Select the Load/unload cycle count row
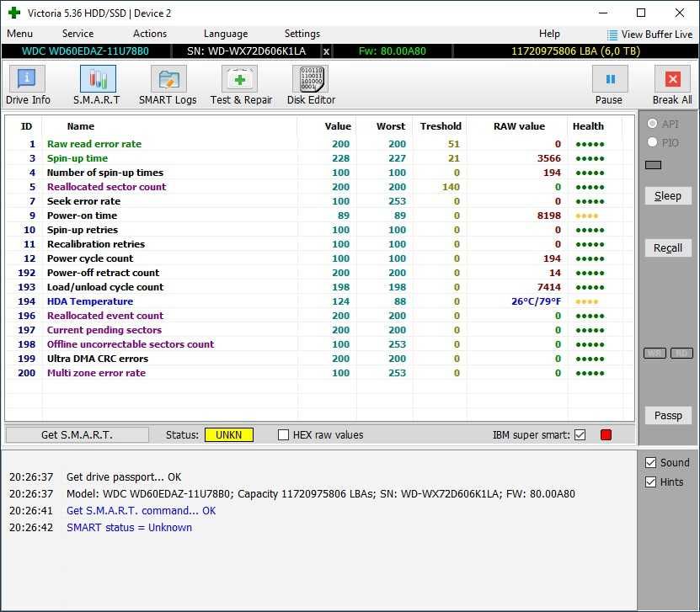 tap(319, 287)
